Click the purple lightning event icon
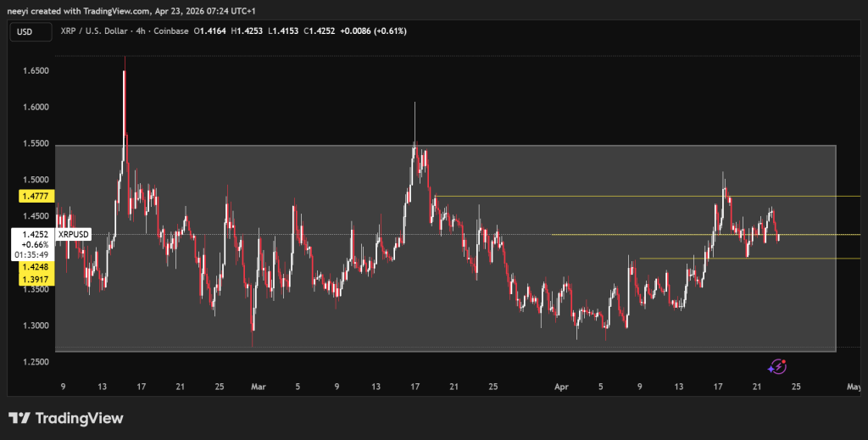Viewport: 868px width, 440px height. (777, 366)
